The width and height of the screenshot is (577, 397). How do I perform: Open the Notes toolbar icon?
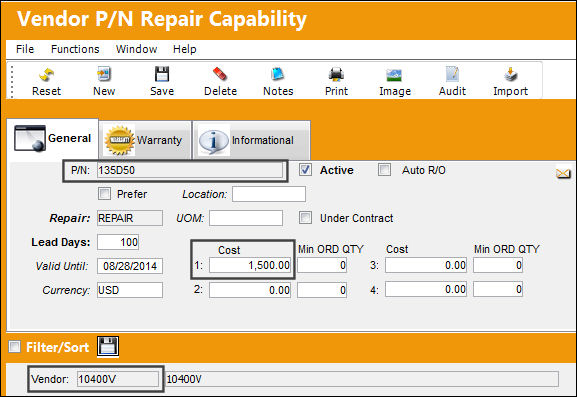(278, 74)
